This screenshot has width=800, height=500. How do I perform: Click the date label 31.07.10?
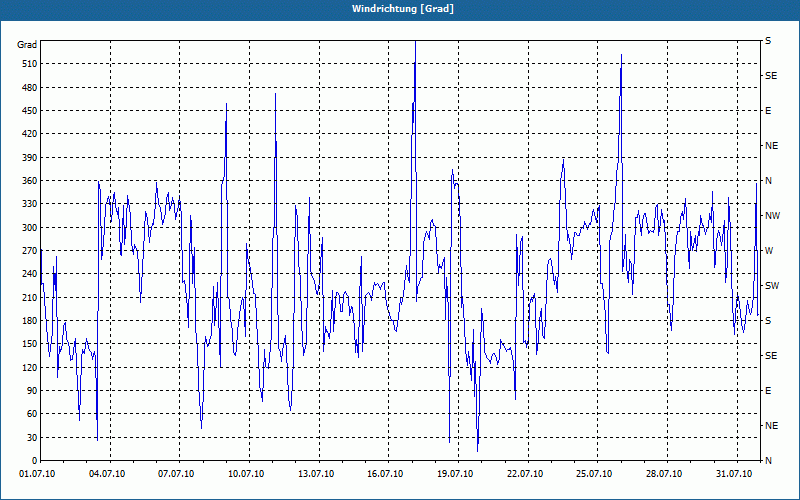734,474
